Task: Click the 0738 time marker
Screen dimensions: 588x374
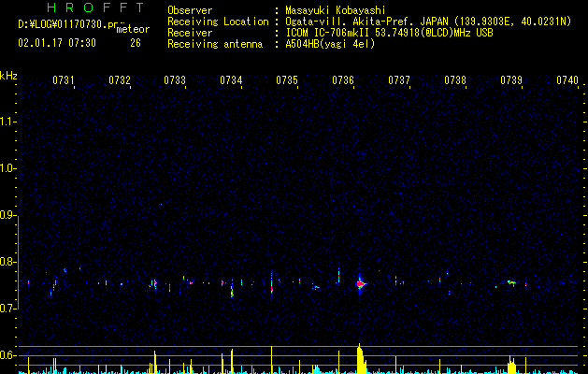Action: click(x=455, y=79)
